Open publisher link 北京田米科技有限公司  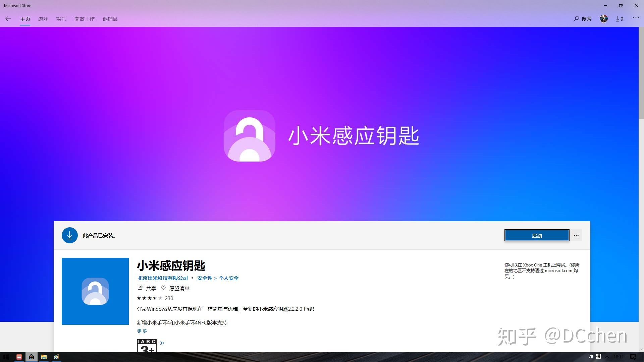163,278
